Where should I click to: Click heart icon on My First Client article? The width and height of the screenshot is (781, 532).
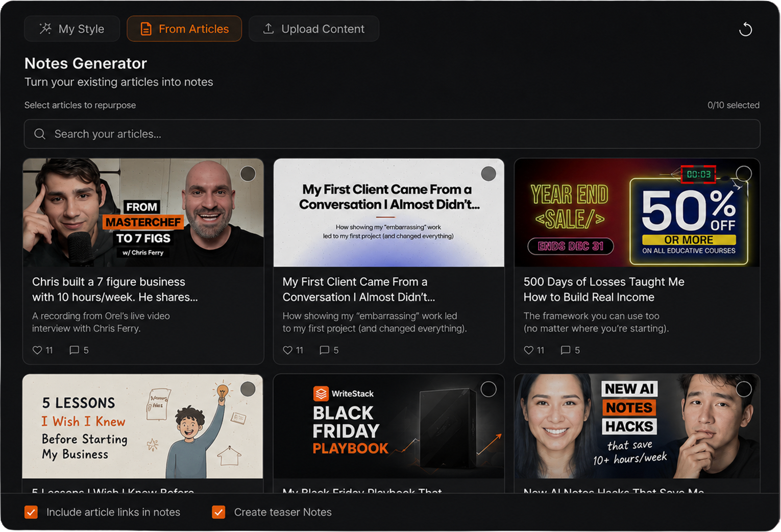[x=287, y=350]
